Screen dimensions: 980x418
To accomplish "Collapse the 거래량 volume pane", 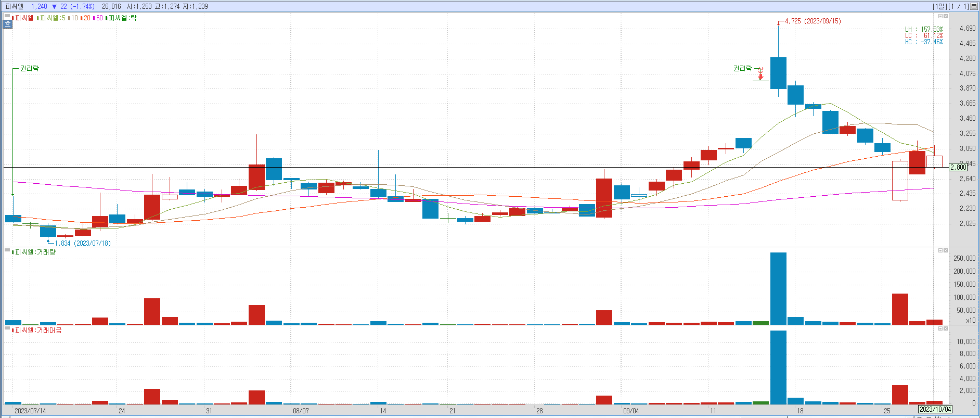I will pyautogui.click(x=940, y=250).
